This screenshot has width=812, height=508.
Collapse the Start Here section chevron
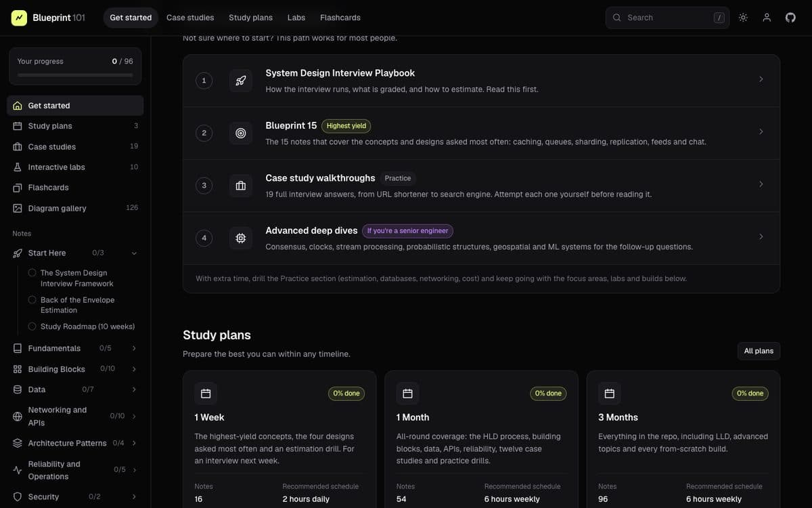[x=134, y=253]
